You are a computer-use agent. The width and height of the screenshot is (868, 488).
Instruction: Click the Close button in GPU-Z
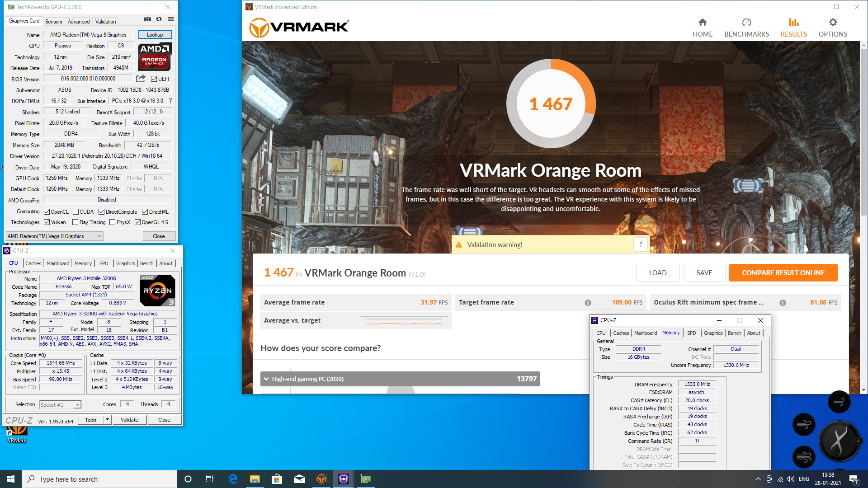pyautogui.click(x=159, y=236)
